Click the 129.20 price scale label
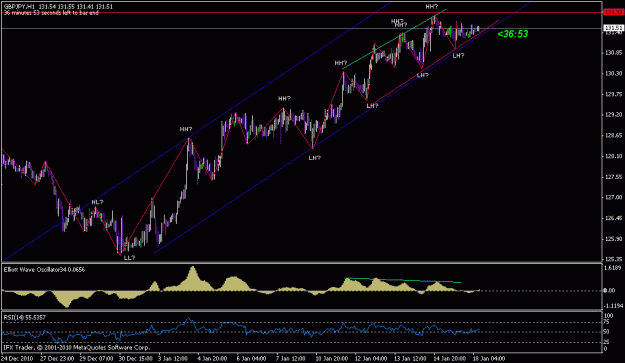Image resolution: width=625 pixels, height=363 pixels. click(613, 115)
